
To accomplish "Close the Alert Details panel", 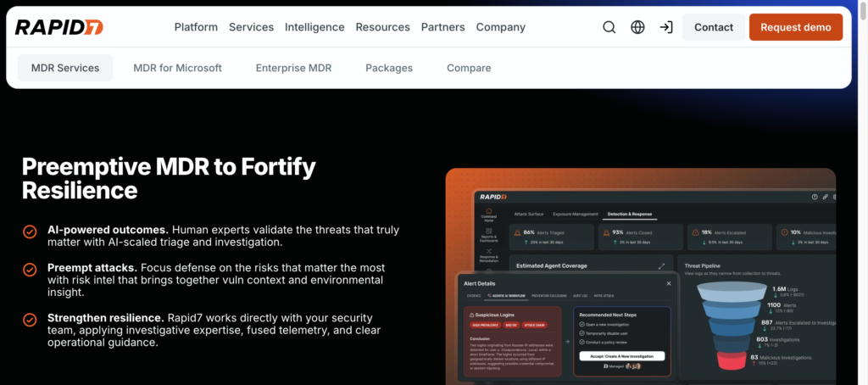I will click(x=669, y=283).
